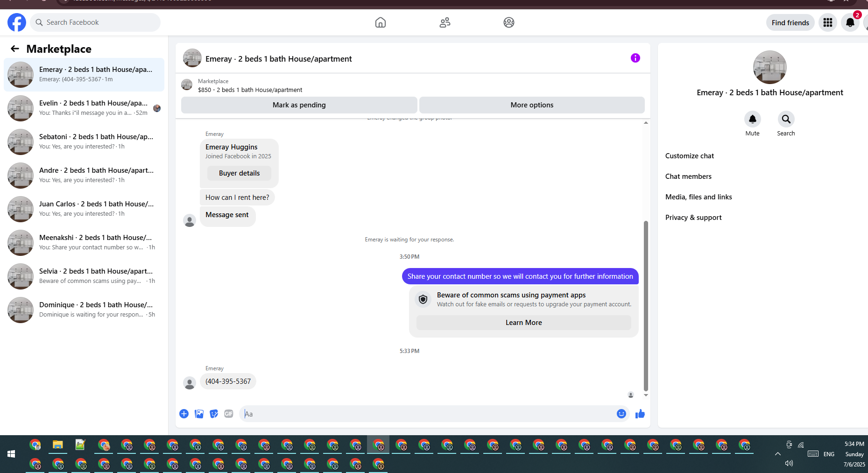Open the emoji picker in message box
868x473 pixels.
coord(621,414)
